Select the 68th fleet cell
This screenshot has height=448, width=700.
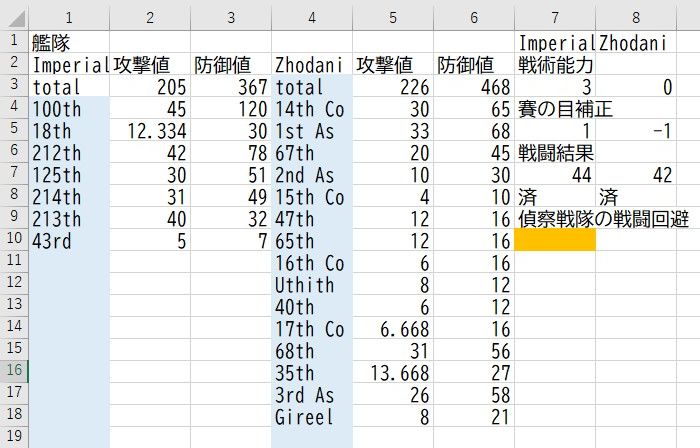tap(312, 350)
